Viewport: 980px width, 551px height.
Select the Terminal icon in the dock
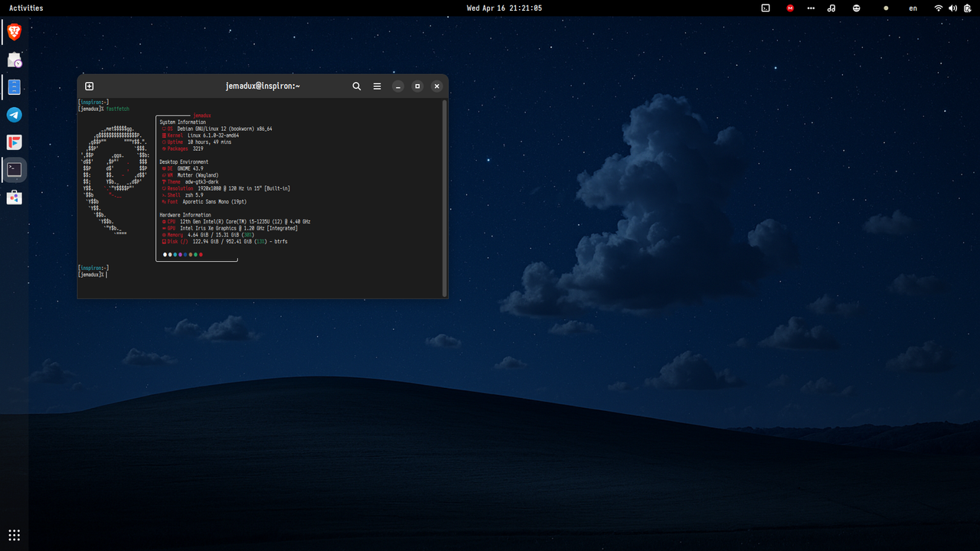pos(15,170)
